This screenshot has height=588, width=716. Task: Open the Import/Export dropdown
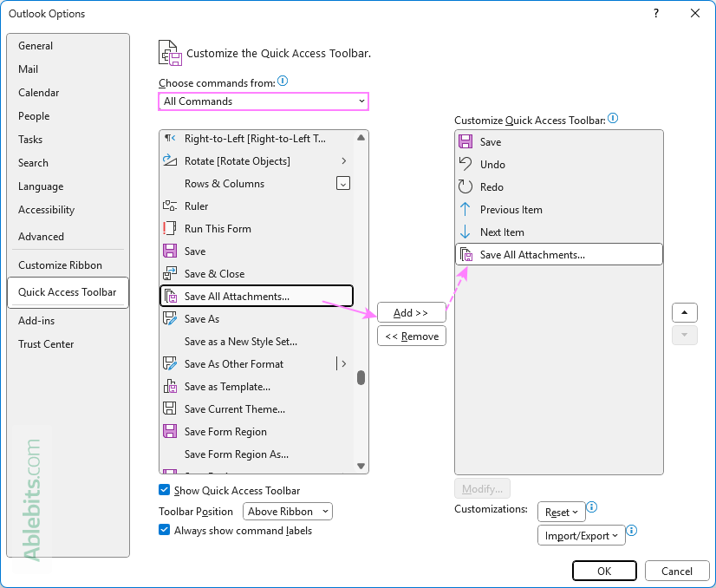tap(582, 535)
